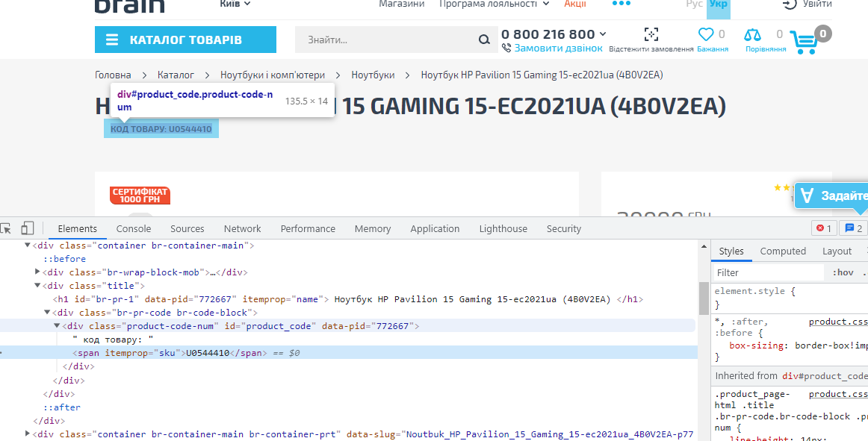Open the shopping cart icon
868x441 pixels.
[x=804, y=42]
